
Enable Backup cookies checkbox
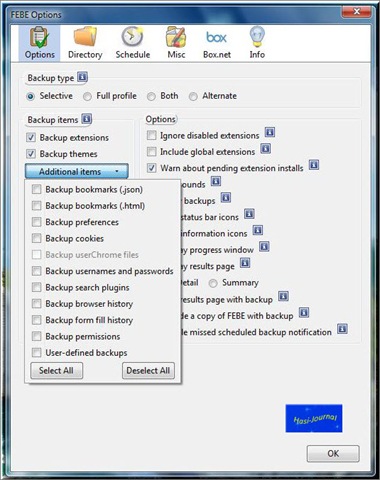click(x=36, y=238)
